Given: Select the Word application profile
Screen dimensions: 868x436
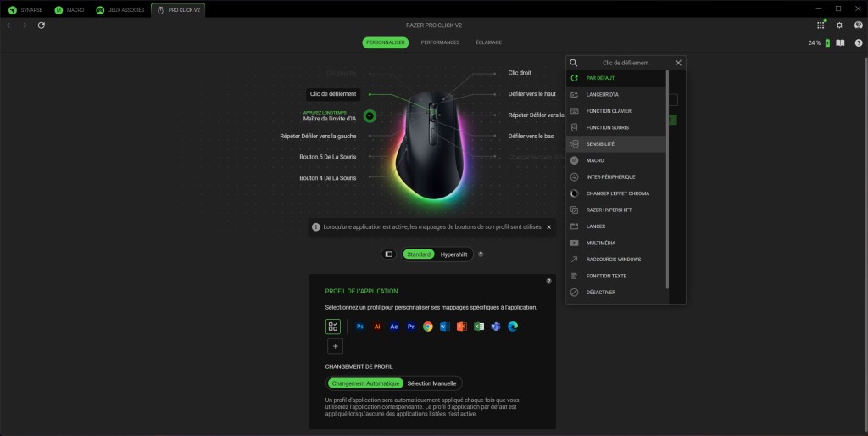Looking at the screenshot, I should tap(444, 327).
